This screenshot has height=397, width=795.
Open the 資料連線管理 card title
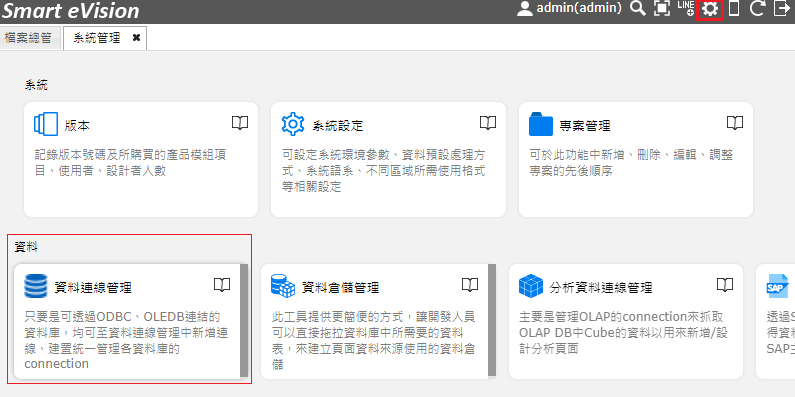coord(93,288)
